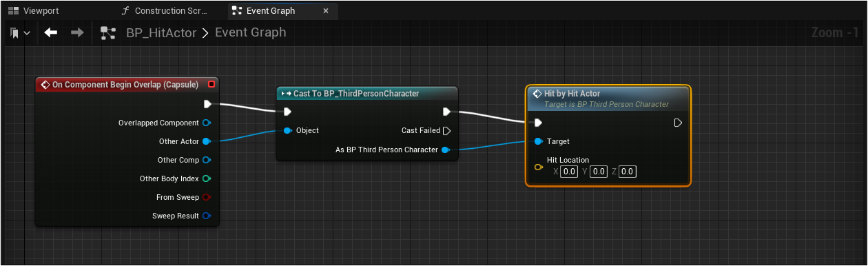Click the 'Target is BP Third Person Character' subtitle

click(606, 104)
